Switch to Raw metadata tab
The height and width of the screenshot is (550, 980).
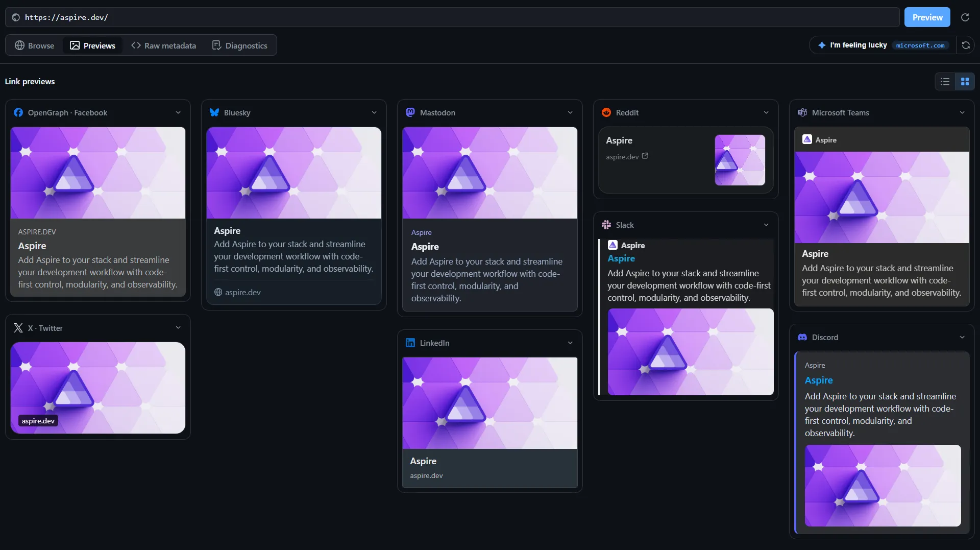pos(163,45)
